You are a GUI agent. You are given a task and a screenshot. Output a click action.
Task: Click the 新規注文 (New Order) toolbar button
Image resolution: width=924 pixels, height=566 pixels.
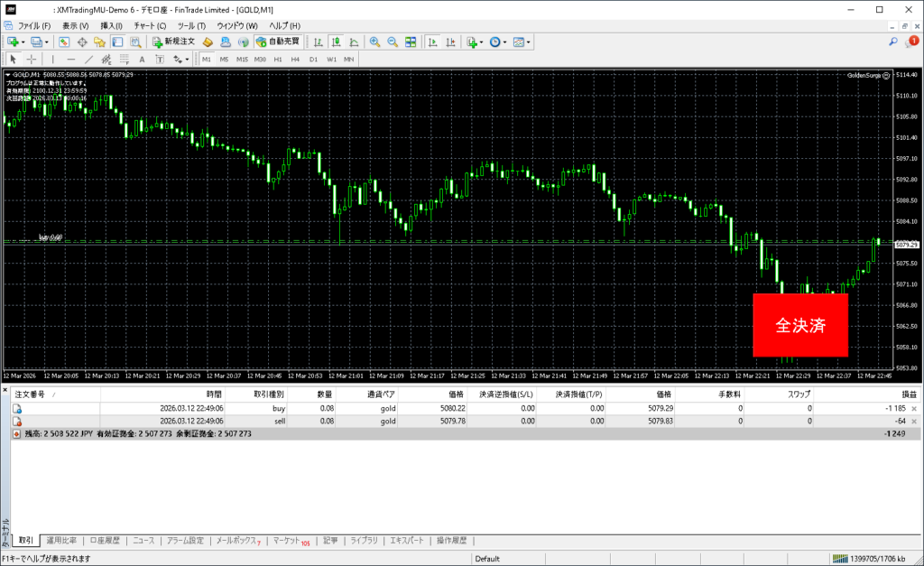[173, 42]
